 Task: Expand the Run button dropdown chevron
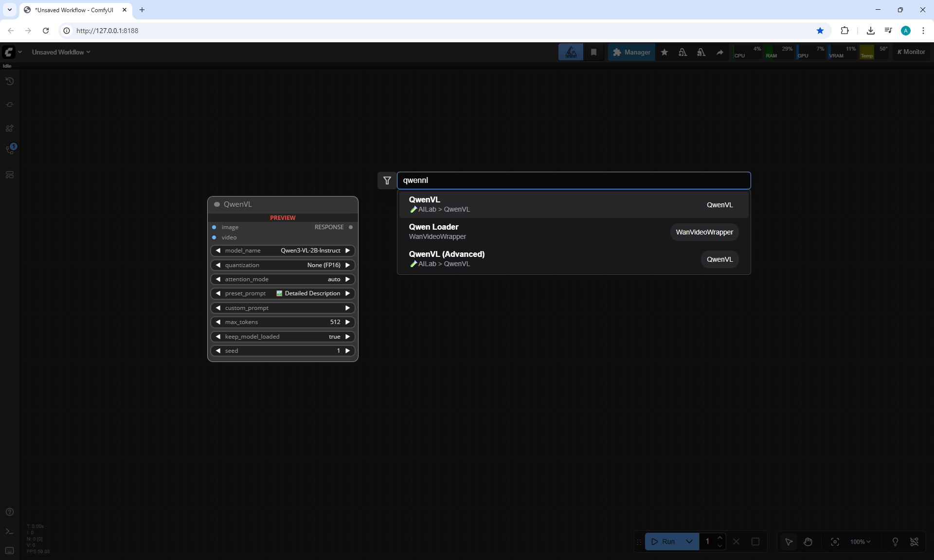click(689, 542)
